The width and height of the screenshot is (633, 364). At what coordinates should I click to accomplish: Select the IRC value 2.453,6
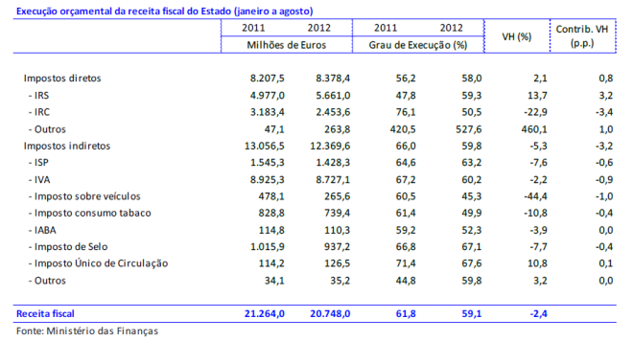(x=333, y=112)
